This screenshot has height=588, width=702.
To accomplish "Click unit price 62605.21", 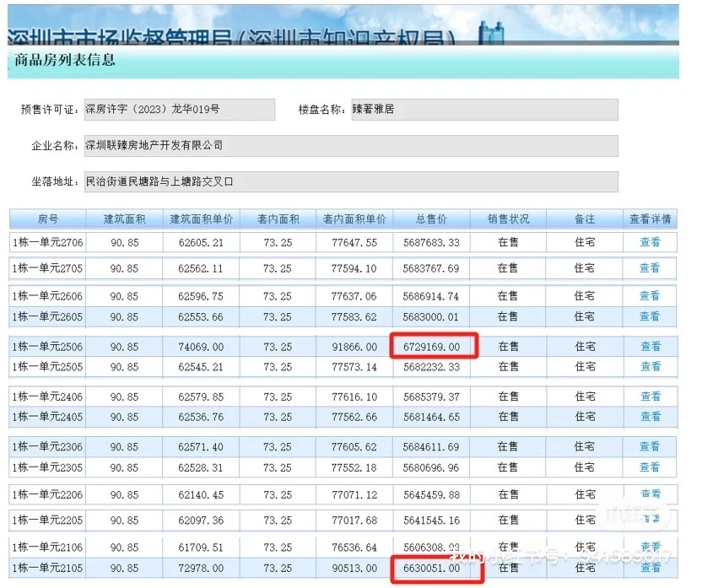I will click(201, 242).
